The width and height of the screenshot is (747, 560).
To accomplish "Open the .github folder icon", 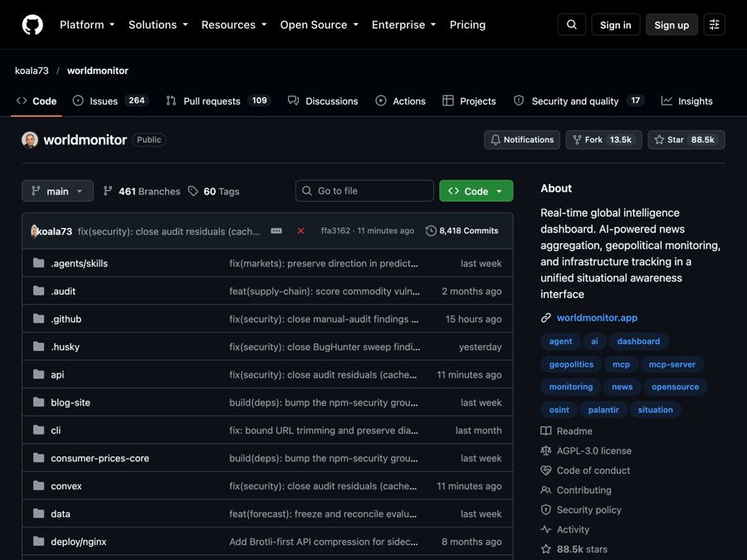I will 38,319.
